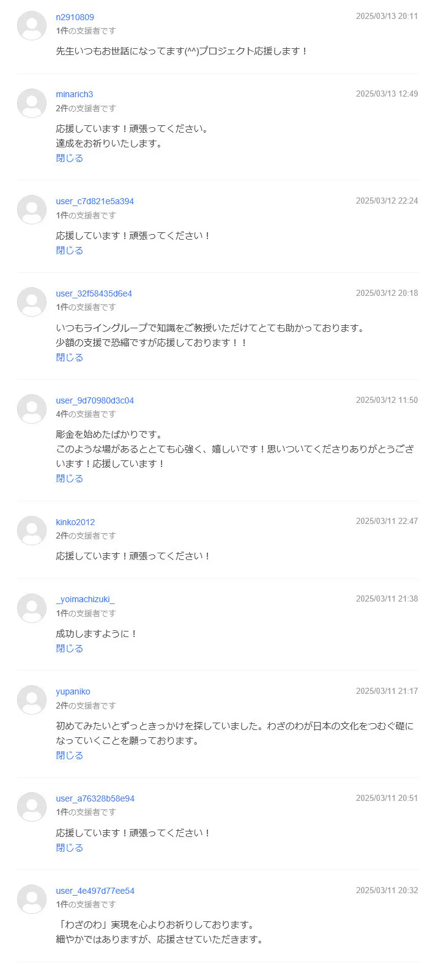
Task: Click kinko2012's profile avatar icon
Action: (x=32, y=531)
